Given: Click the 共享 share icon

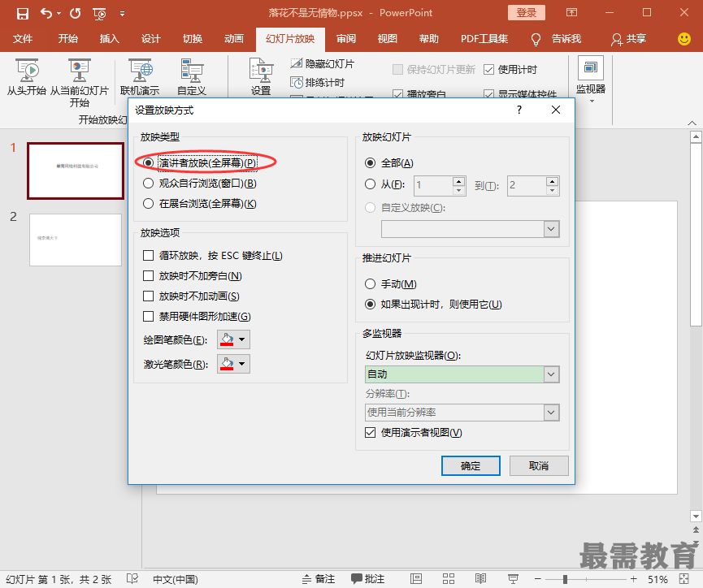Looking at the screenshot, I should point(617,40).
